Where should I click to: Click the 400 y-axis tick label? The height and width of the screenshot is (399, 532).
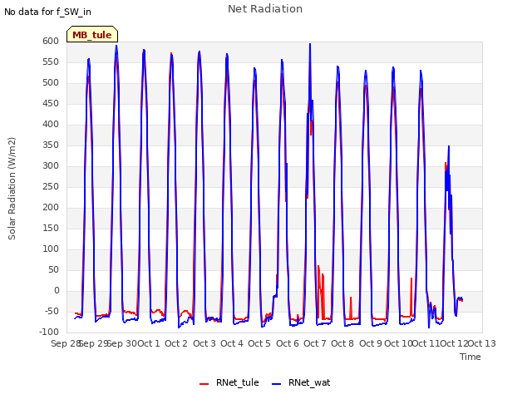coord(51,124)
